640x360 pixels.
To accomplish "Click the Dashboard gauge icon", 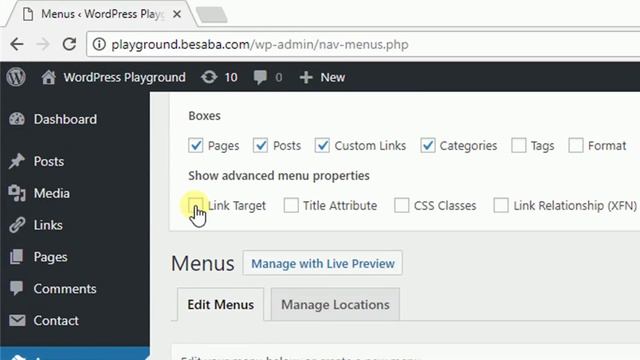I will point(17,119).
